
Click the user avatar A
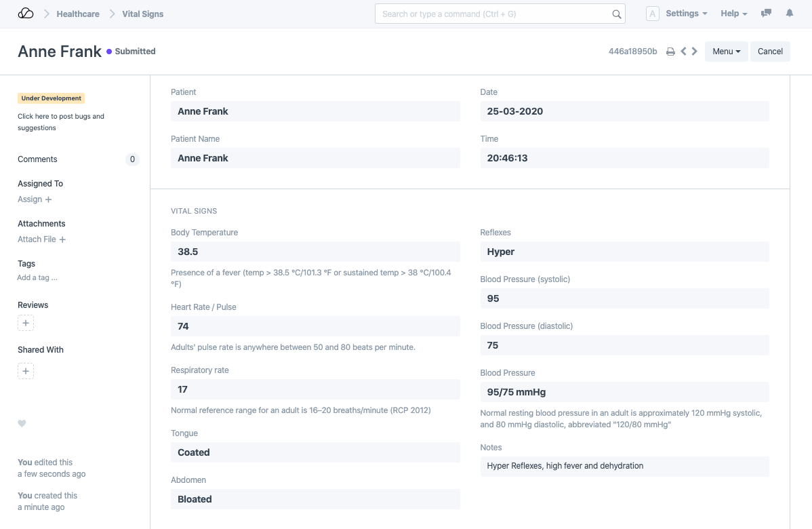pos(652,14)
